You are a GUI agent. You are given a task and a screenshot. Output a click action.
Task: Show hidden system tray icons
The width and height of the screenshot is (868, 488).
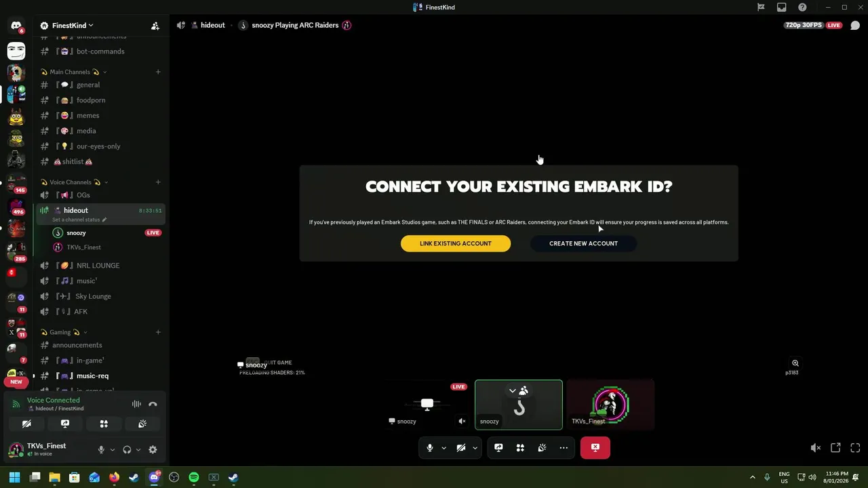(752, 477)
